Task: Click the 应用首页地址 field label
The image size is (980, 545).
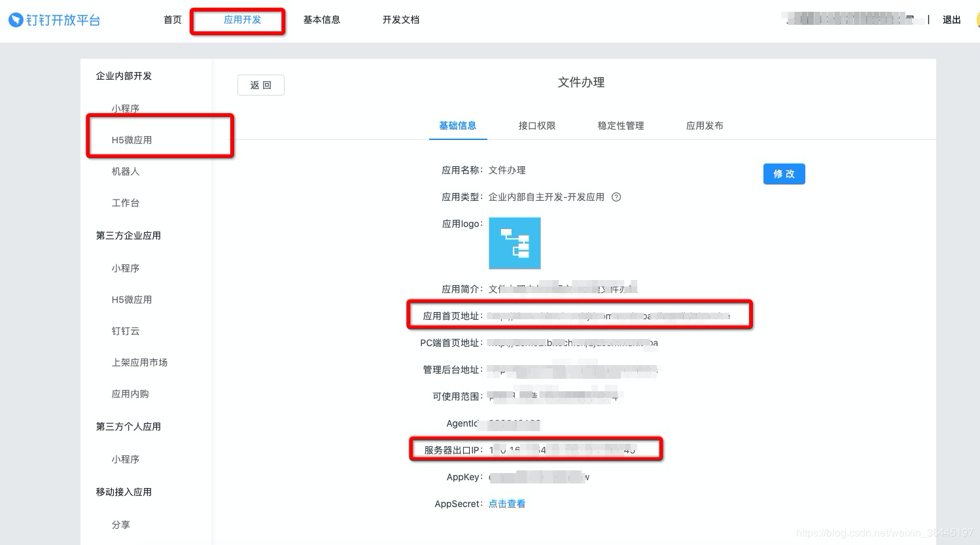Action: click(453, 316)
